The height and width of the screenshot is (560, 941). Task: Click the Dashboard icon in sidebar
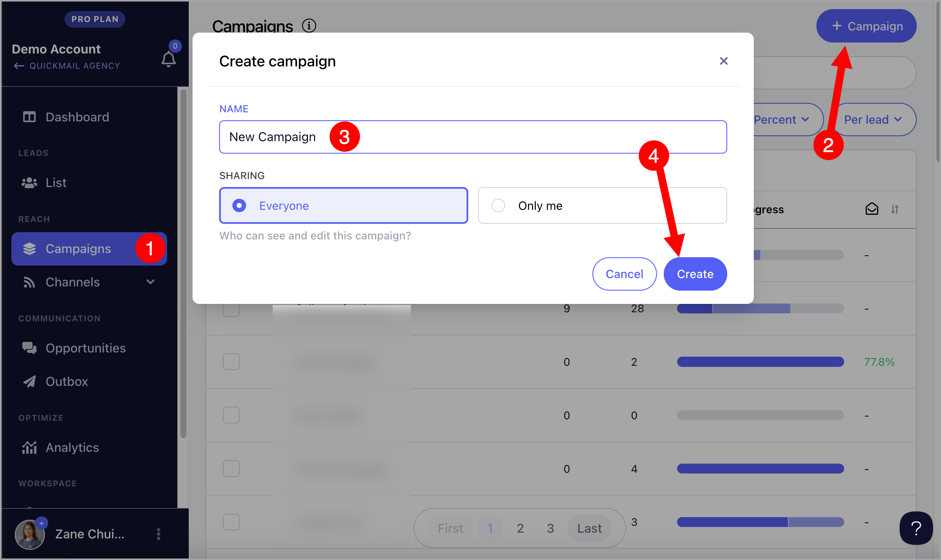point(29,117)
